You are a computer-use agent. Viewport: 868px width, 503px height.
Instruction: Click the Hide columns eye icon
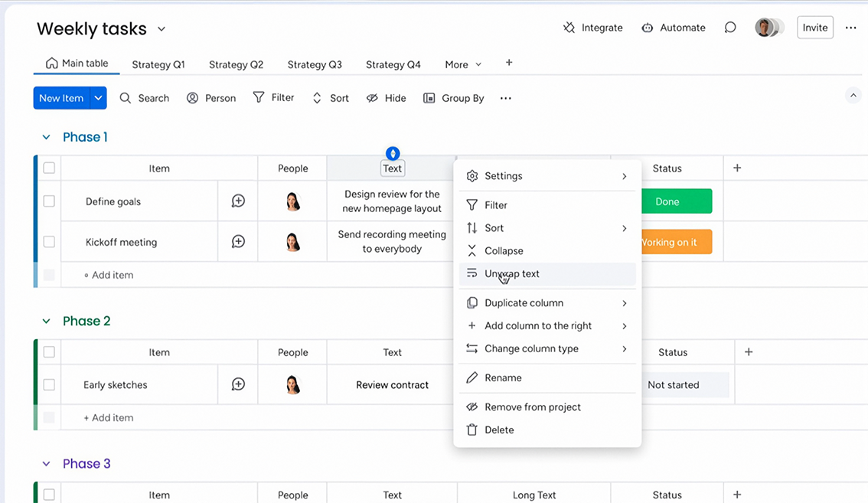click(372, 98)
